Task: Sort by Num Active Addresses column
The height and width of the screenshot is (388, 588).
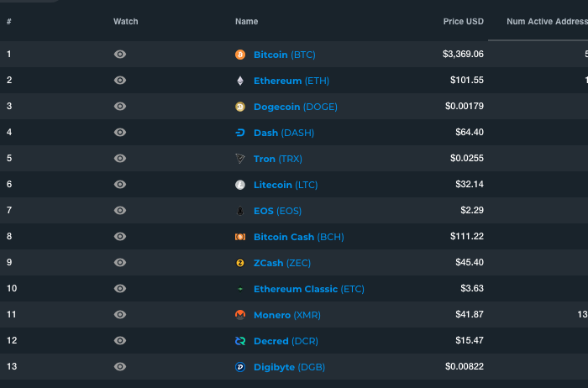Action: click(547, 21)
